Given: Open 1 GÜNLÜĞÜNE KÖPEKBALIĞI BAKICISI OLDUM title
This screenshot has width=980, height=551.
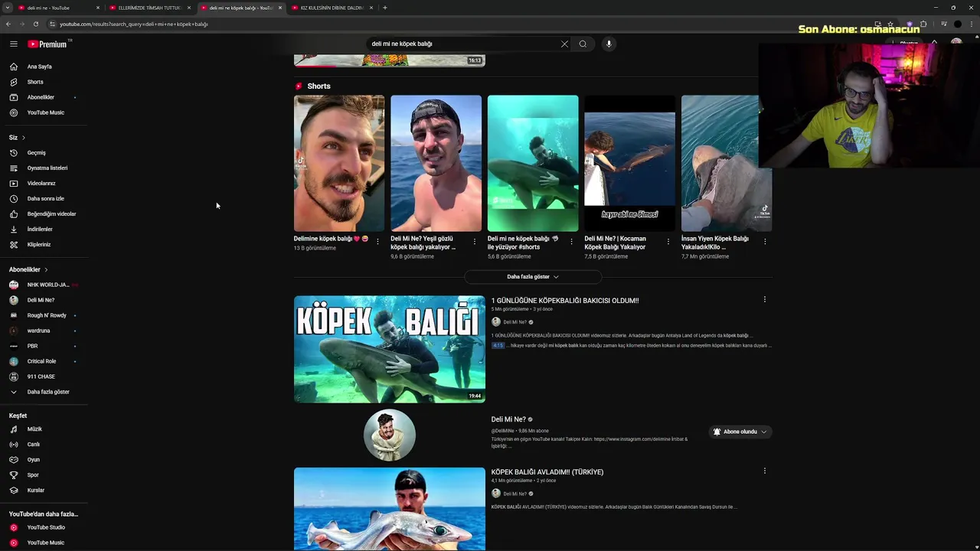Looking at the screenshot, I should [x=565, y=301].
